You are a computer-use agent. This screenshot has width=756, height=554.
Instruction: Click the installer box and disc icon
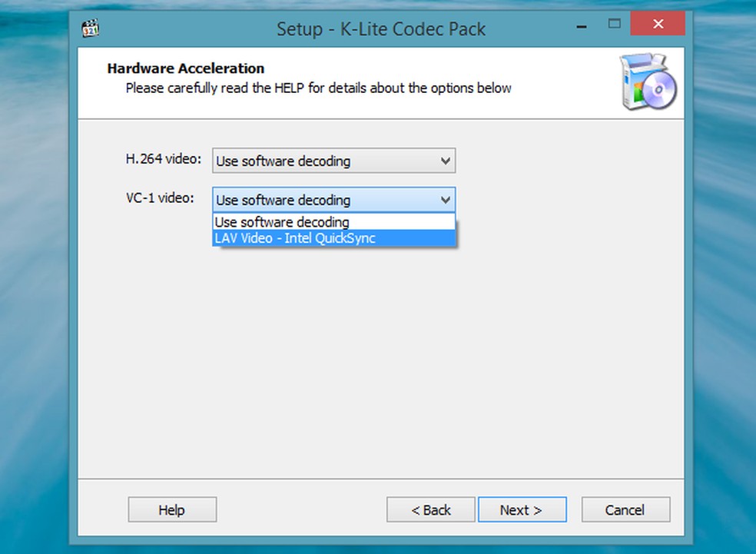(x=648, y=82)
